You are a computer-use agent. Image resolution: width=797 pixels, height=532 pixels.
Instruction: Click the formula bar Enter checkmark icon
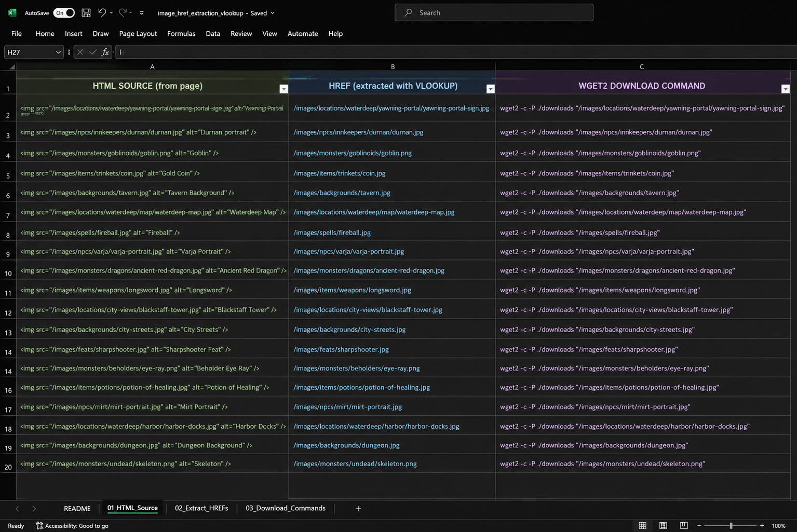92,52
